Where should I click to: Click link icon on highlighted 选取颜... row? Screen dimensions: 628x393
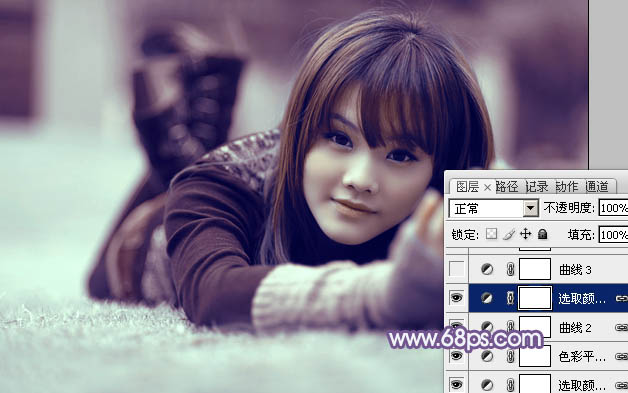[622, 298]
